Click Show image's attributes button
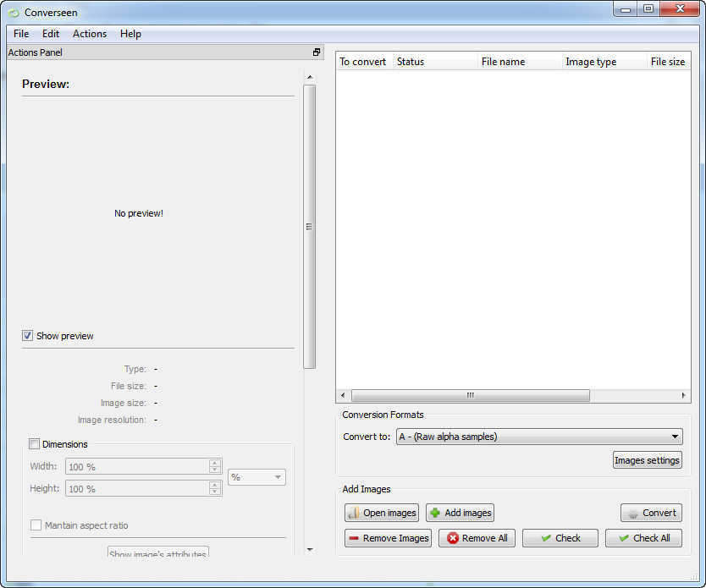This screenshot has width=706, height=588. coord(157,552)
